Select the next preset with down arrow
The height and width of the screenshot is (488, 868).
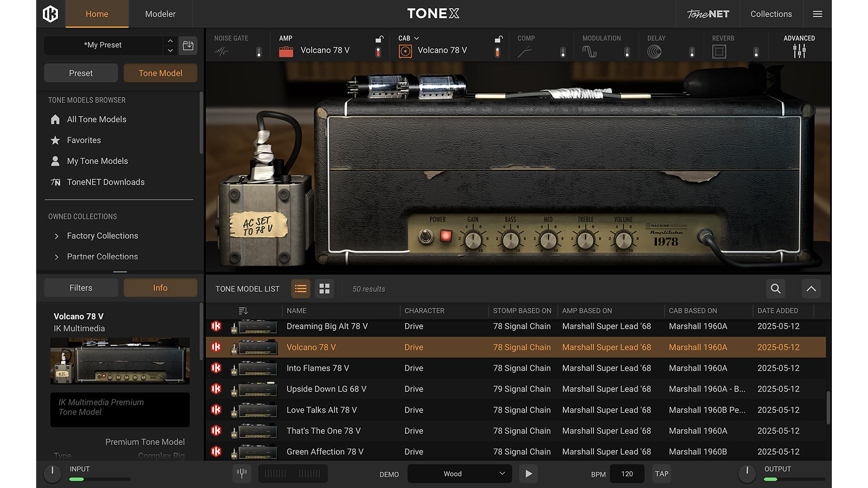point(170,50)
